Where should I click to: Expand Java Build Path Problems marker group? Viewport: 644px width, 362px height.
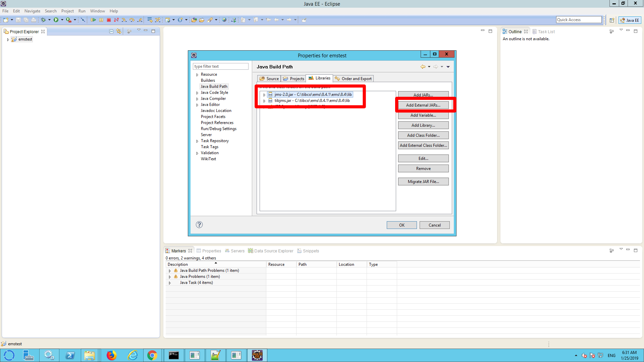[x=170, y=271]
